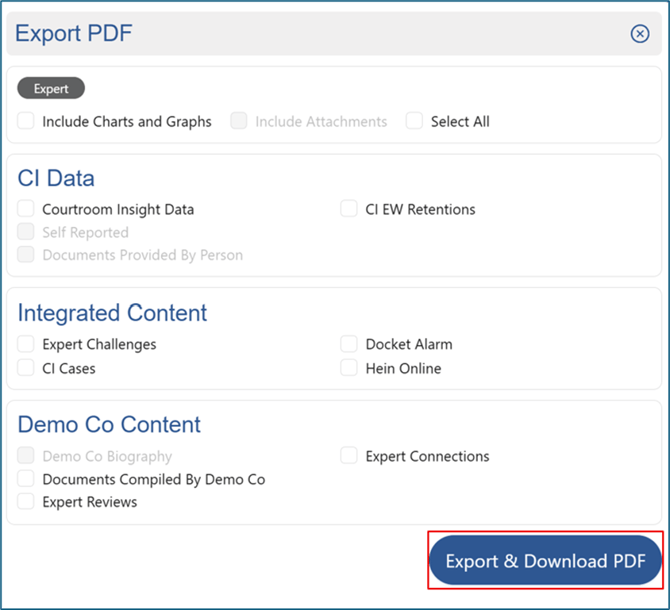
Task: Enable the Expert Reviews checkbox
Action: tap(26, 502)
